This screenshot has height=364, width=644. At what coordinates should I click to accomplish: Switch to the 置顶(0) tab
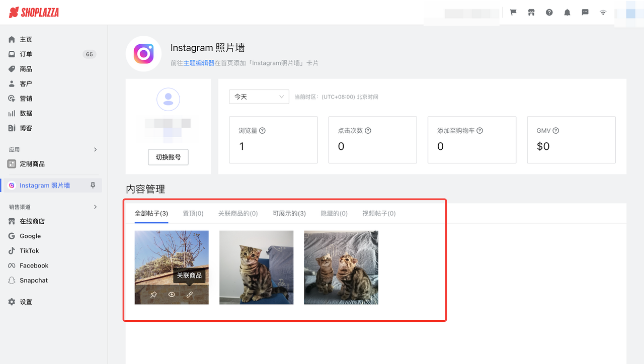[x=193, y=214]
